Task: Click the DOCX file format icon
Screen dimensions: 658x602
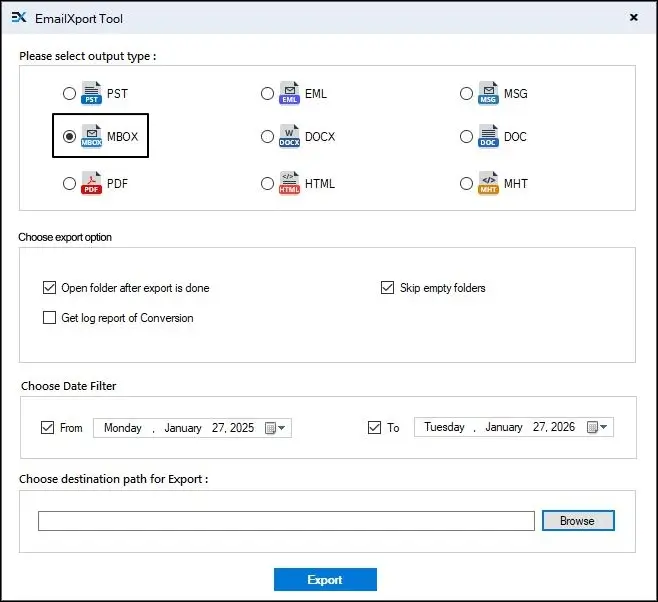Action: (x=290, y=136)
